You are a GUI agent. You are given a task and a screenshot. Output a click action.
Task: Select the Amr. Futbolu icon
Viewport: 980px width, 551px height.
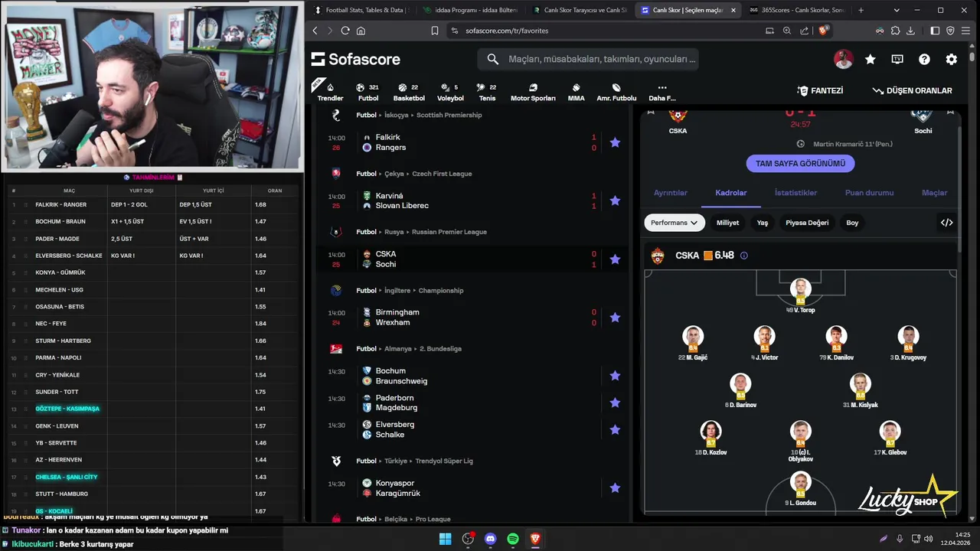point(616,92)
